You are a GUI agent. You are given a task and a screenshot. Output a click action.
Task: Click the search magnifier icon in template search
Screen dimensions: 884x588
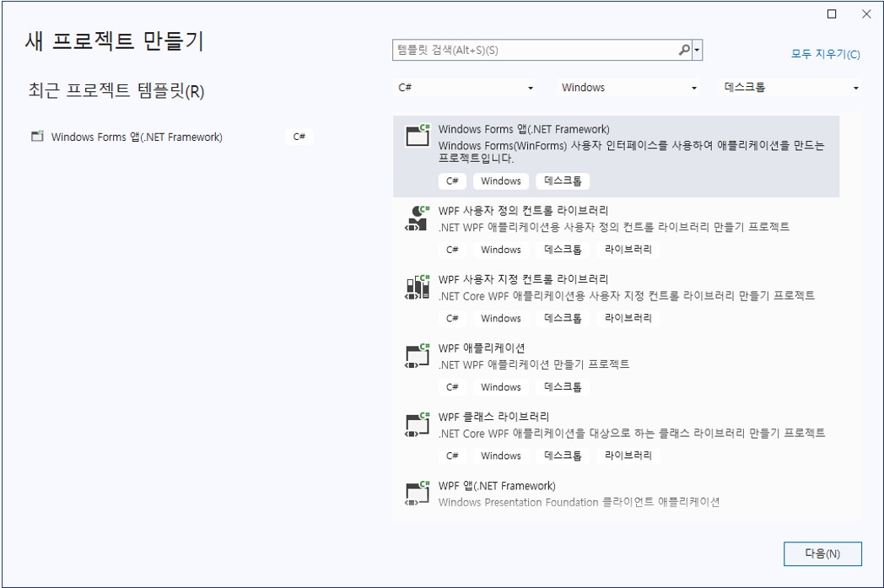tap(684, 50)
